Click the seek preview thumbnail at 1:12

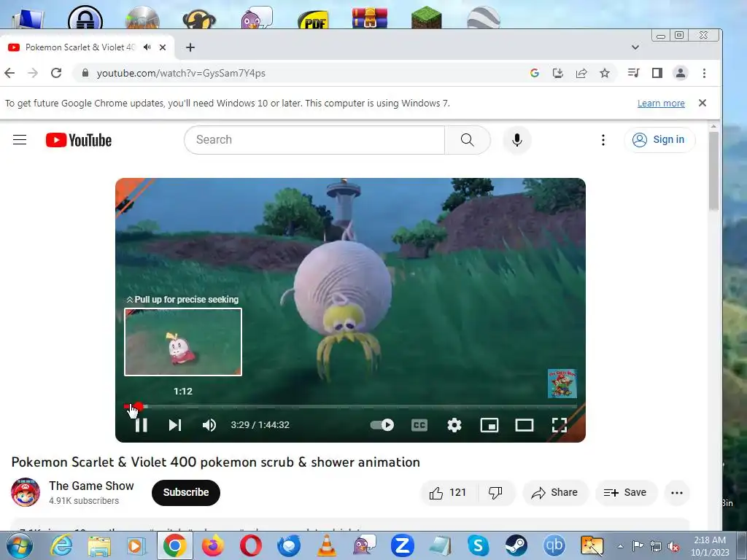pyautogui.click(x=183, y=342)
